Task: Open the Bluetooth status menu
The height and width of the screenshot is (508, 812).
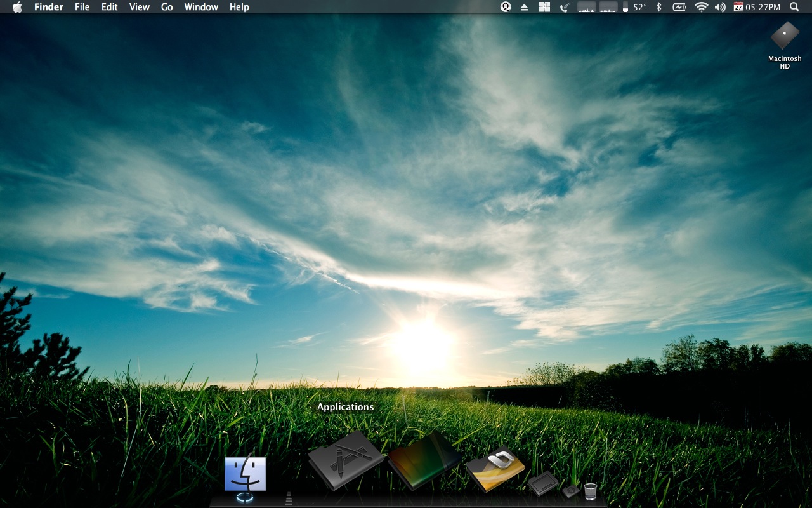Action: tap(658, 7)
